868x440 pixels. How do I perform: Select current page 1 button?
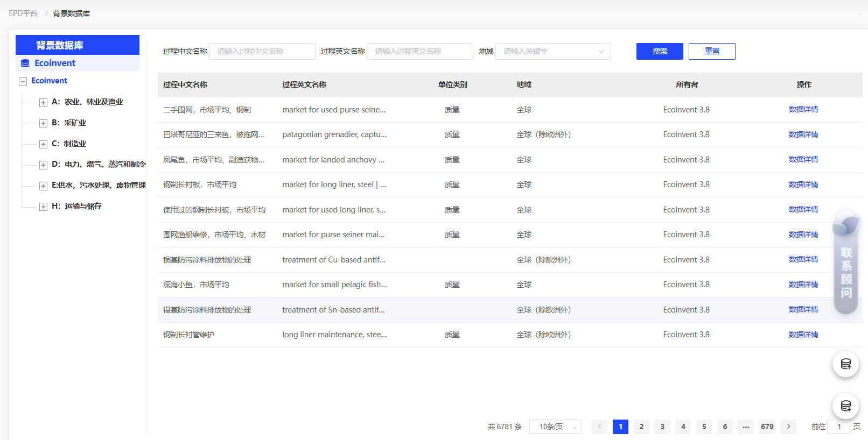(x=620, y=427)
